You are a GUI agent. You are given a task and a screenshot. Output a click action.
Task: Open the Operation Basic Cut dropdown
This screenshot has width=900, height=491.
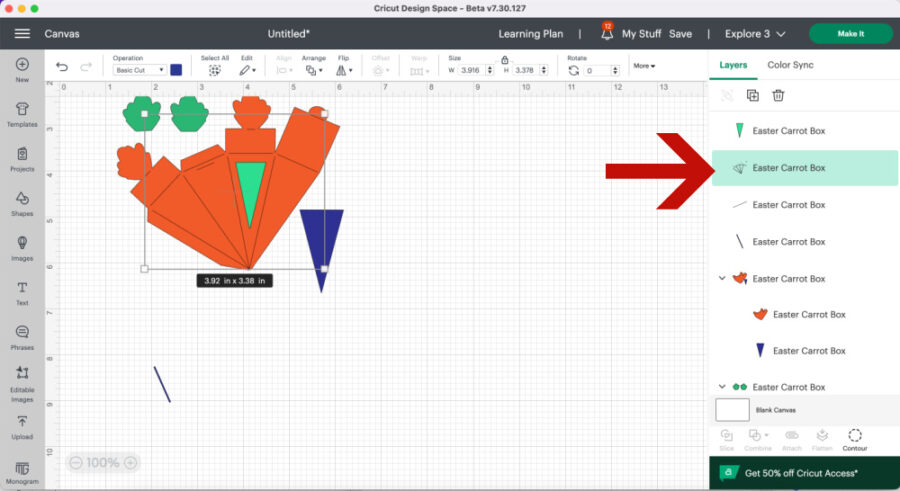pyautogui.click(x=138, y=71)
